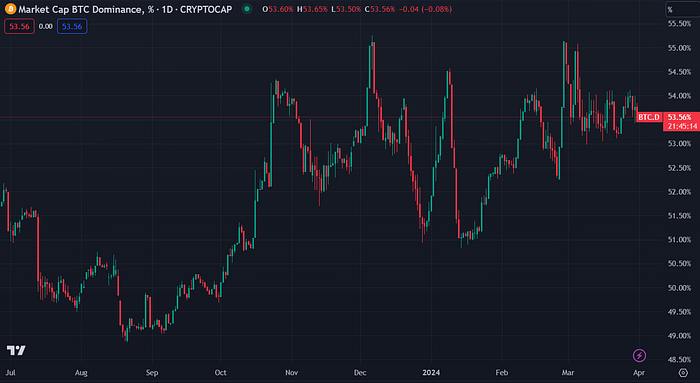Click the 1D interval label
The width and height of the screenshot is (700, 383).
point(167,9)
